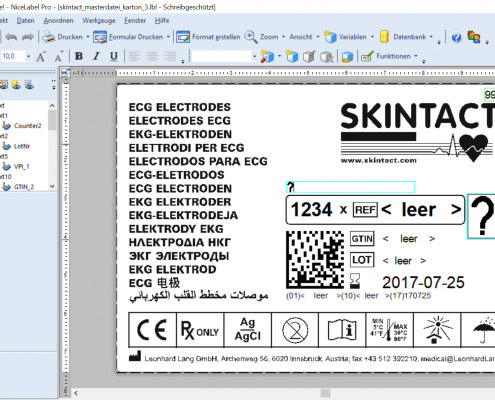Click the users icon next to help

click(474, 37)
